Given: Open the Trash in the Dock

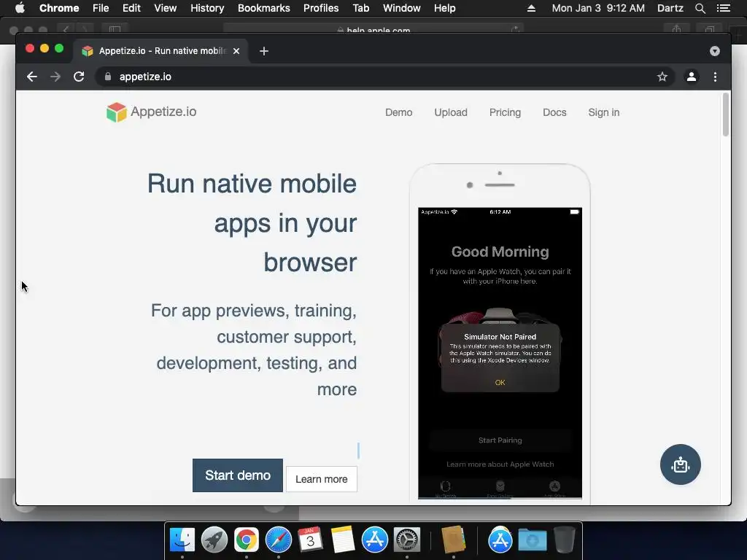Looking at the screenshot, I should point(564,539).
